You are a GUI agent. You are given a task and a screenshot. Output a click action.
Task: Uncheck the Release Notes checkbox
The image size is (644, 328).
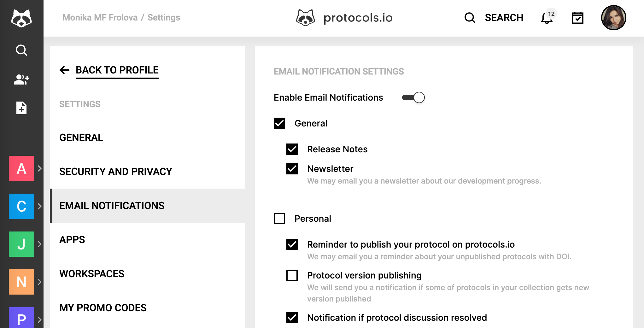pyautogui.click(x=292, y=149)
